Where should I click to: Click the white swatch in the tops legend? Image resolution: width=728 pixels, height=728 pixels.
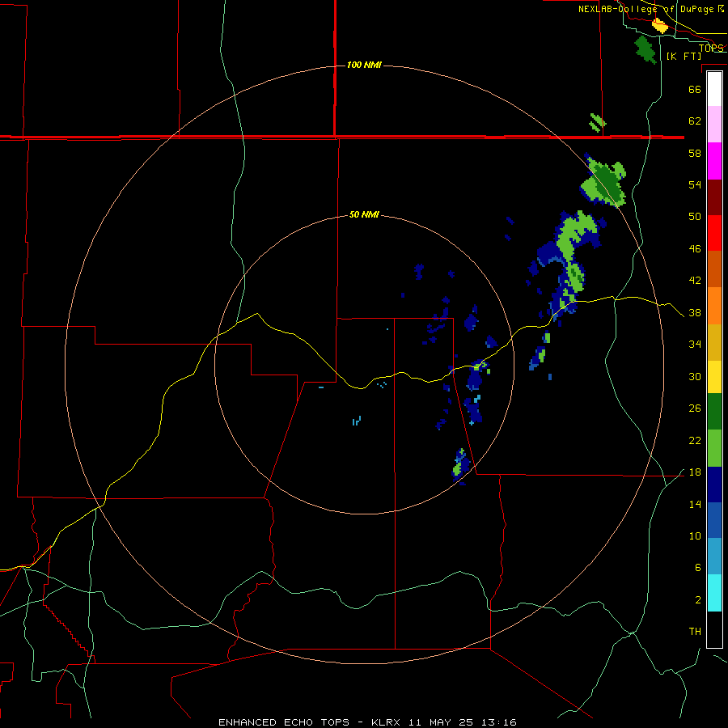tap(714, 89)
